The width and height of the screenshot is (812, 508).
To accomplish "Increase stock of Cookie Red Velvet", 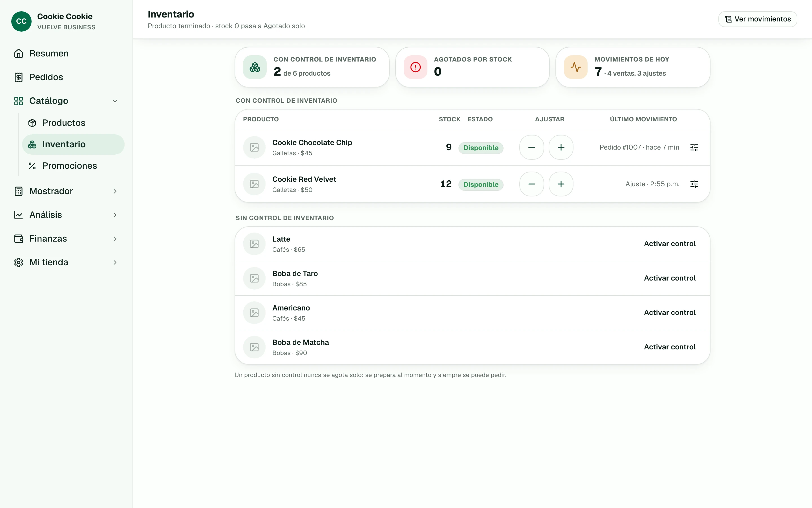I will click(561, 184).
